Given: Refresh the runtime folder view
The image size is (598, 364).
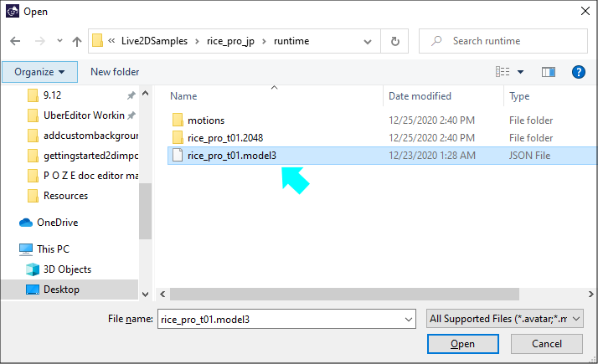Looking at the screenshot, I should tap(395, 41).
